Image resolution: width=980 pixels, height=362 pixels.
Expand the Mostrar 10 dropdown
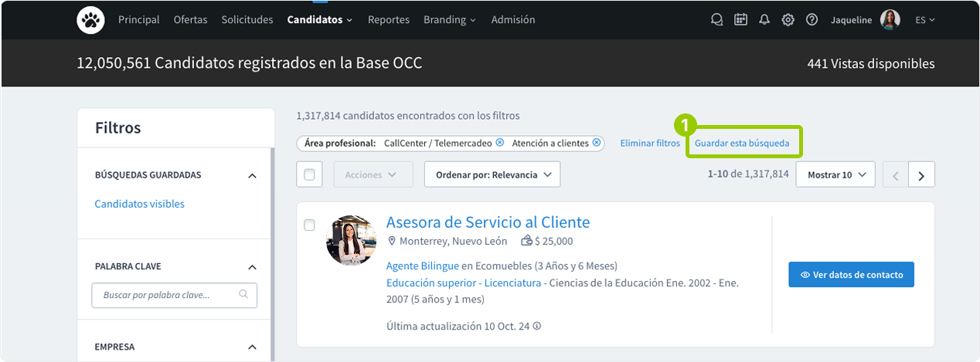[835, 175]
